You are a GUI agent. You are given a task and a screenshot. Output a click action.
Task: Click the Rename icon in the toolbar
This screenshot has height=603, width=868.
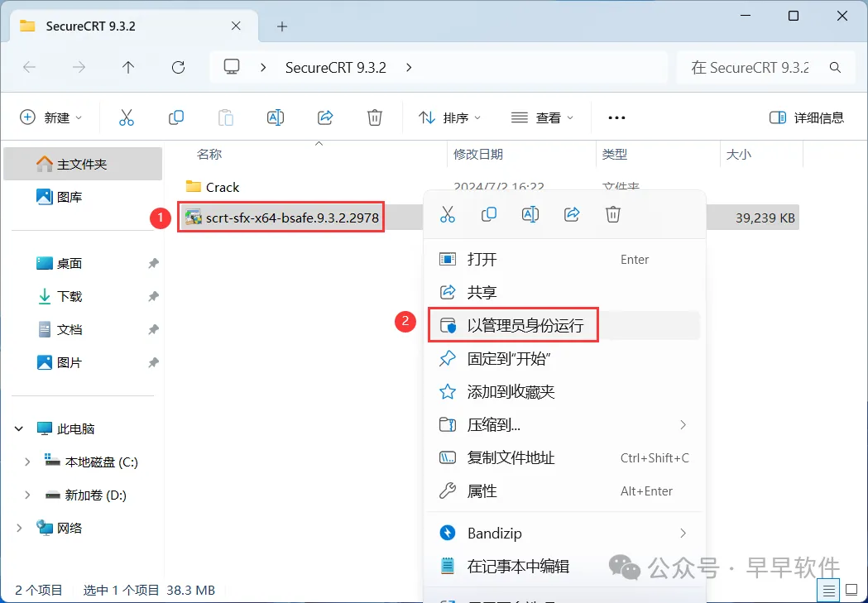click(x=275, y=117)
